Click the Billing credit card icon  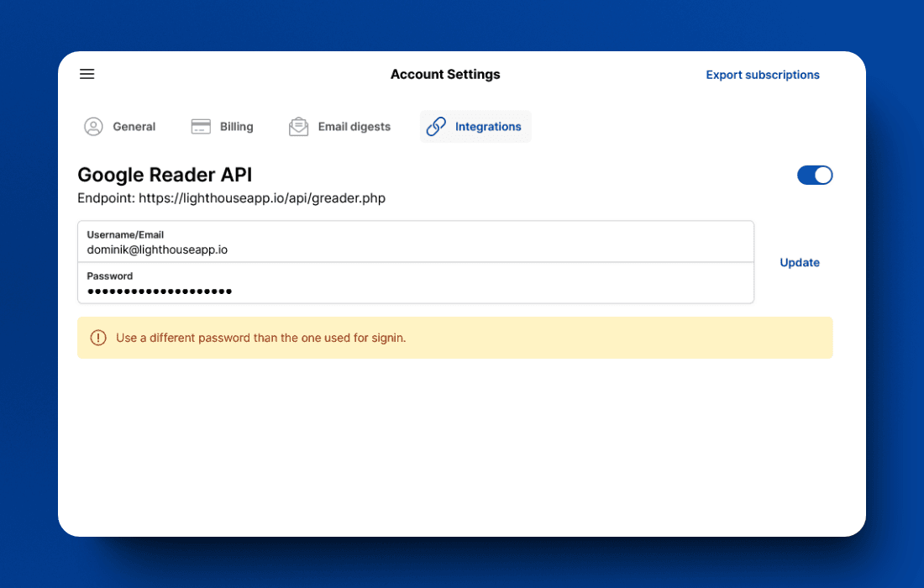tap(201, 127)
